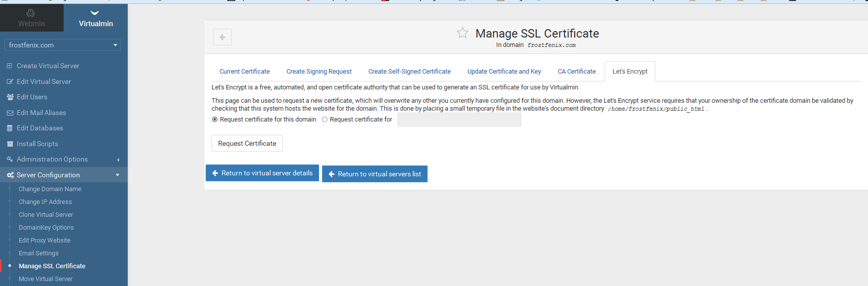Click Return to virtual servers list

[375, 174]
